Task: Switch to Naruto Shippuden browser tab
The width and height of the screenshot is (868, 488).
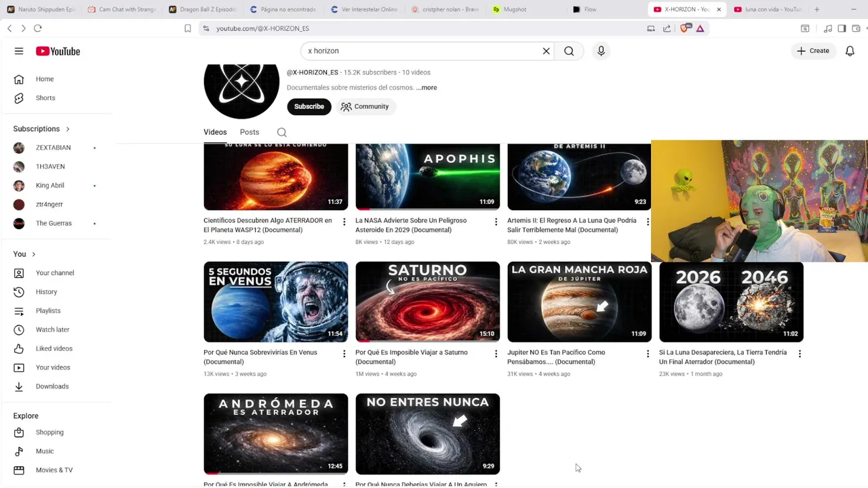Action: click(41, 9)
